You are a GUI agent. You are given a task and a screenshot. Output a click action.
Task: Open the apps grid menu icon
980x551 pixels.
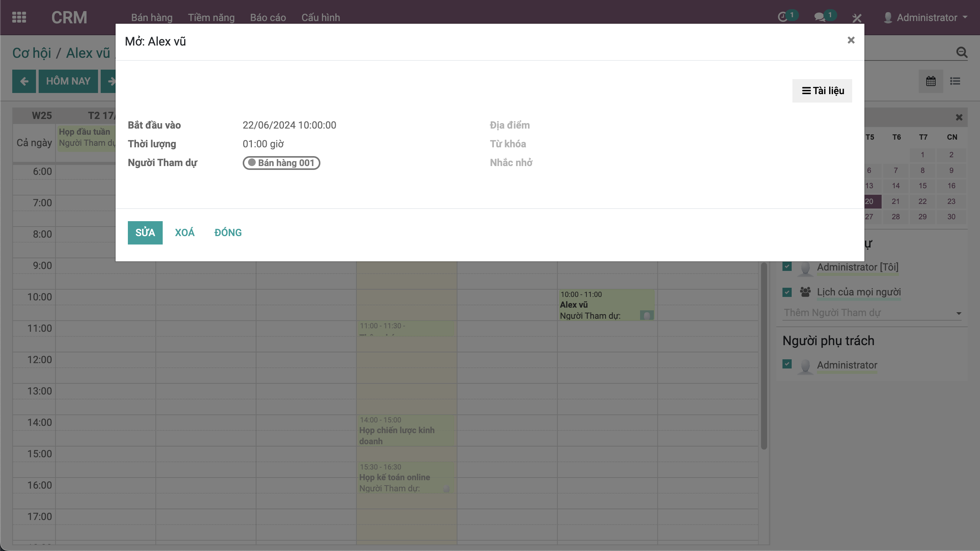19,17
